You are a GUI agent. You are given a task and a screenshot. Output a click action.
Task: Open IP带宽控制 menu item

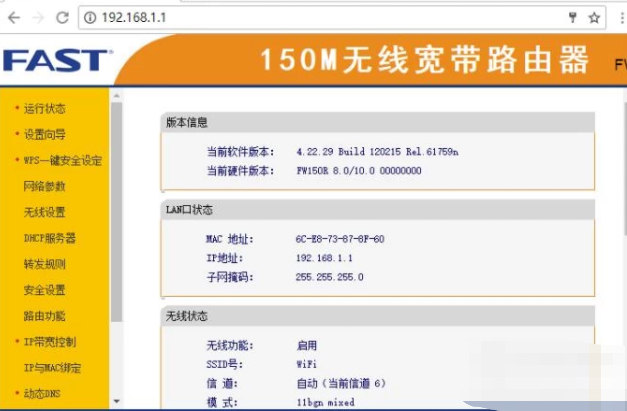tap(50, 342)
